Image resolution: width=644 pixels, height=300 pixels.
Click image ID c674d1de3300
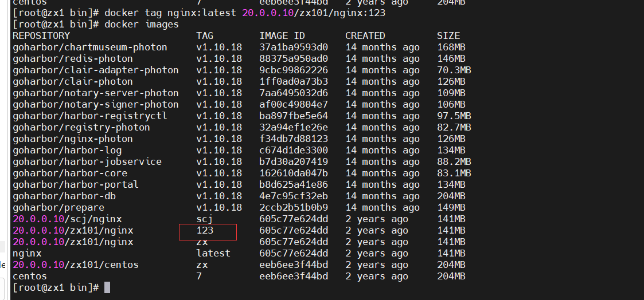(x=294, y=151)
